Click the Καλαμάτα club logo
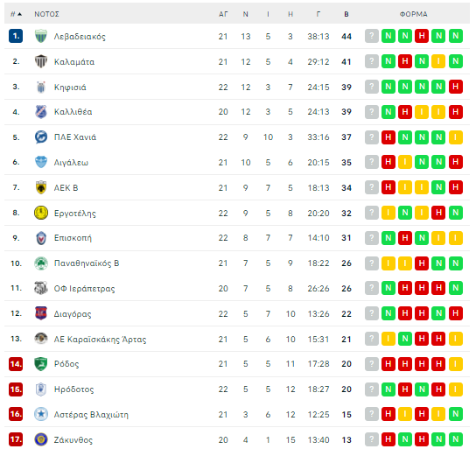The width and height of the screenshot is (476, 449). 40,61
